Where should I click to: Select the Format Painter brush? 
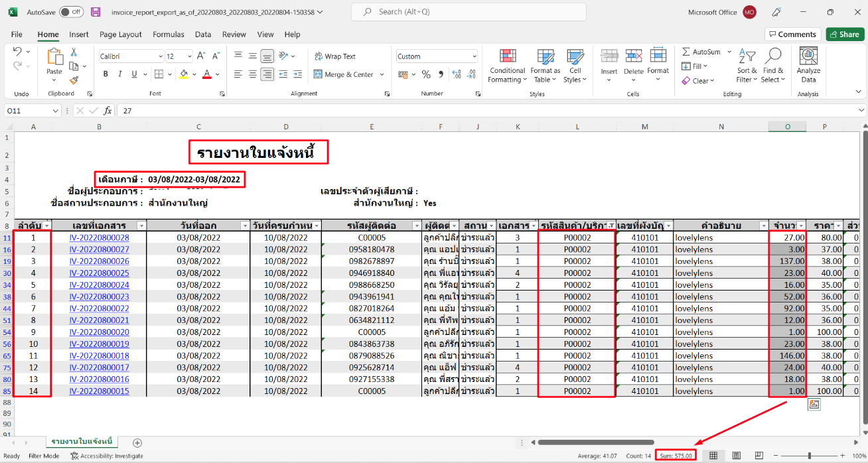[x=74, y=80]
